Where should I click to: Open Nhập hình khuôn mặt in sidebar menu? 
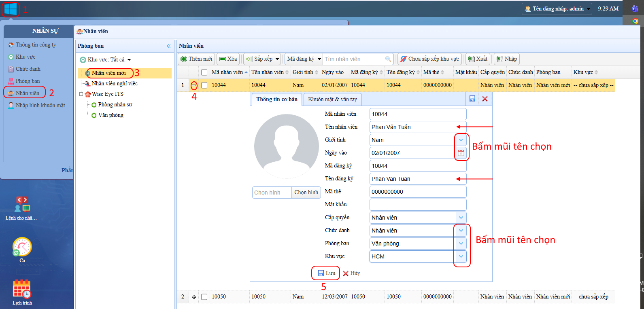40,105
